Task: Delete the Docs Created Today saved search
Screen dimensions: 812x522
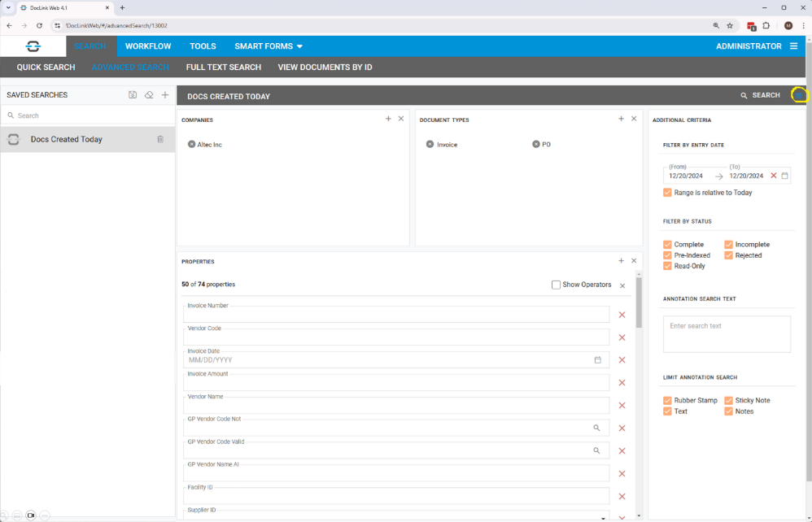Action: [160, 139]
